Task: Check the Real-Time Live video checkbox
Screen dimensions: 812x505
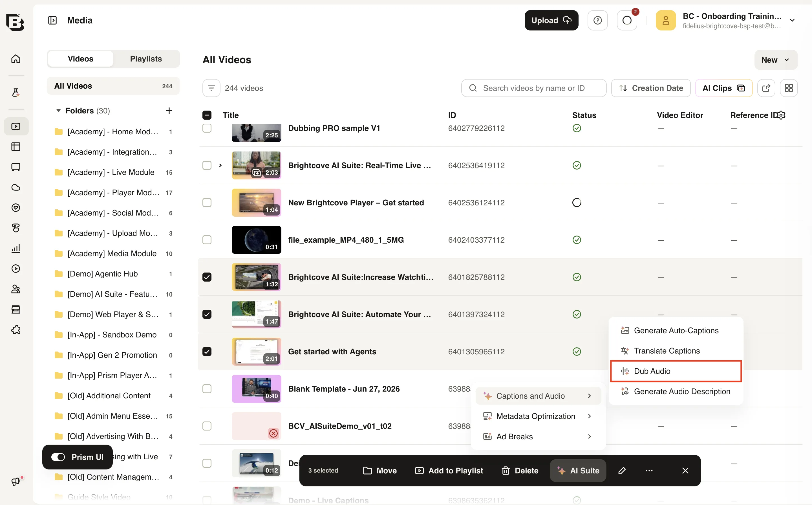Action: pyautogui.click(x=207, y=165)
